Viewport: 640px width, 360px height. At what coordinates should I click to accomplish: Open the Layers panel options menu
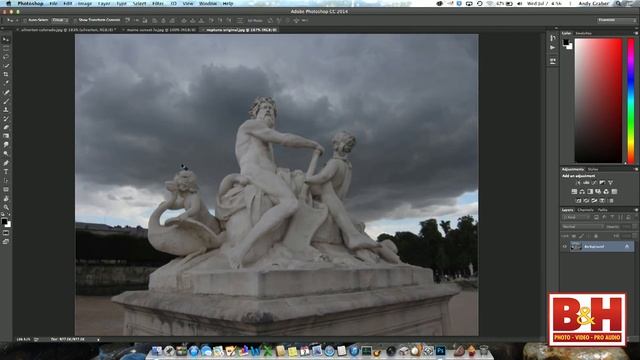click(636, 210)
